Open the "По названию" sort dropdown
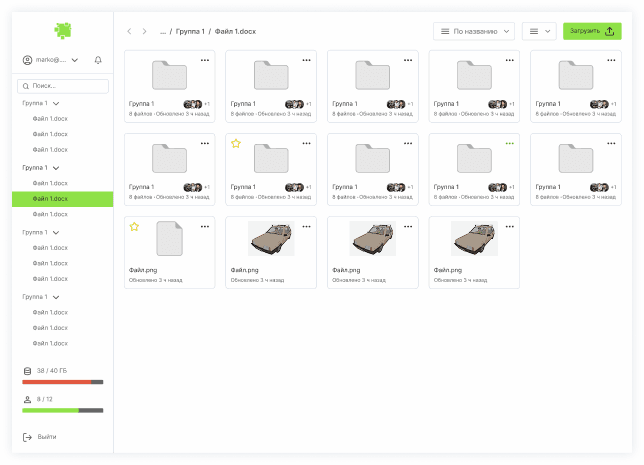This screenshot has height=465, width=644. point(474,31)
